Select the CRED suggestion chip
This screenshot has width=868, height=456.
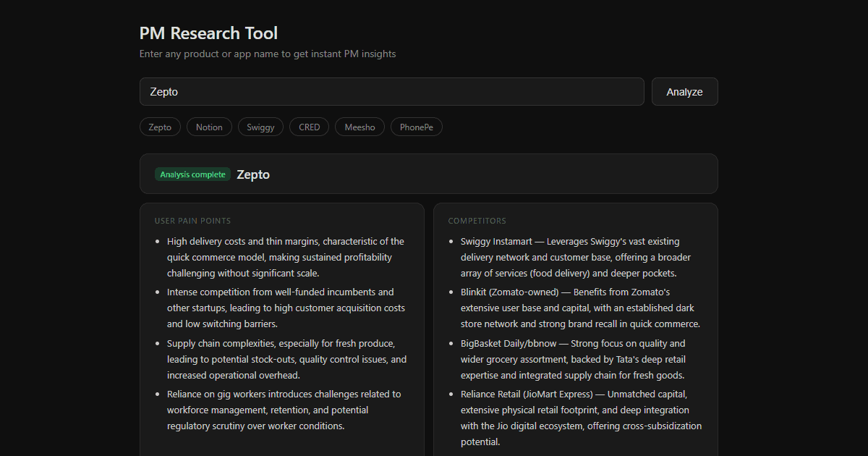tap(309, 127)
